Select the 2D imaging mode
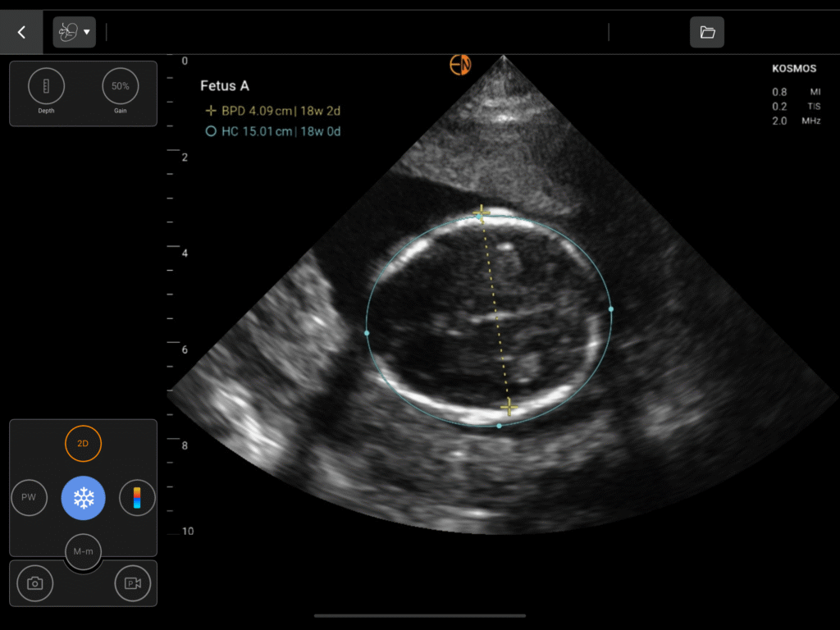The height and width of the screenshot is (630, 840). click(83, 444)
